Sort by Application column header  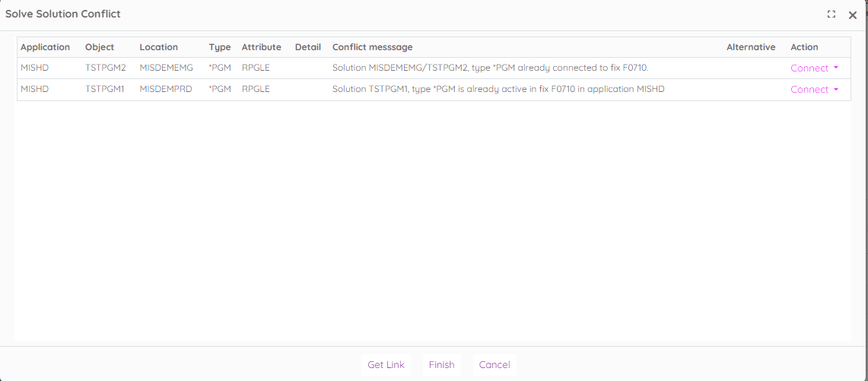point(45,47)
